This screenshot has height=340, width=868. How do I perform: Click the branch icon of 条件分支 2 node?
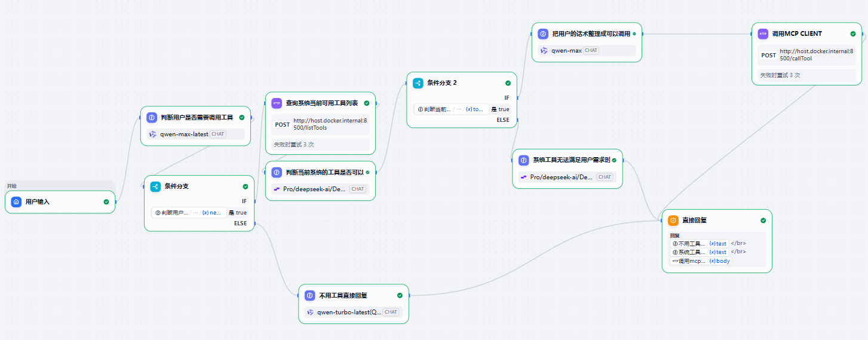coord(418,83)
